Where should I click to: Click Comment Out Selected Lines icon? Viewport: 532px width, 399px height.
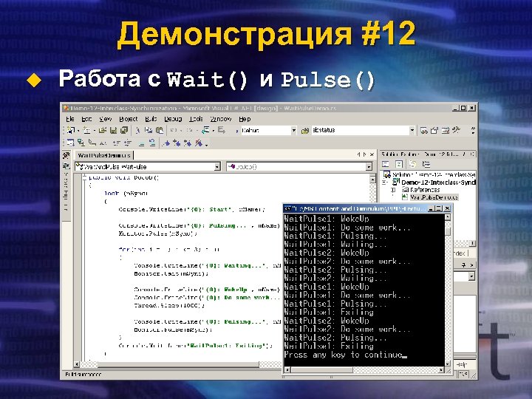[x=141, y=143]
